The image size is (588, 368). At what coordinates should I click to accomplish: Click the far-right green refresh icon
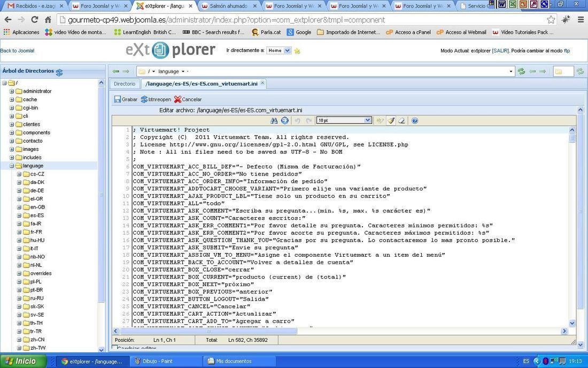coord(580,71)
